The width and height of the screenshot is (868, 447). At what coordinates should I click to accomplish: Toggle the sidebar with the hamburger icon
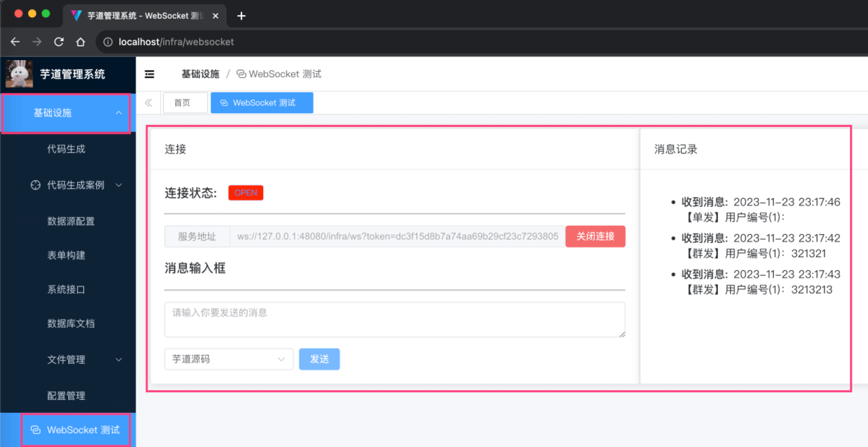pyautogui.click(x=149, y=74)
